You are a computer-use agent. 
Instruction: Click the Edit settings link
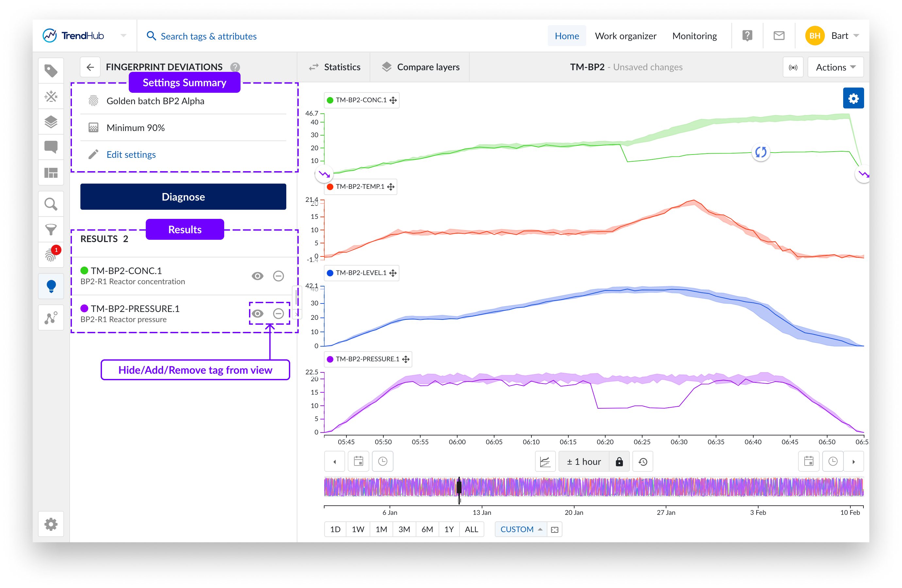tap(131, 155)
